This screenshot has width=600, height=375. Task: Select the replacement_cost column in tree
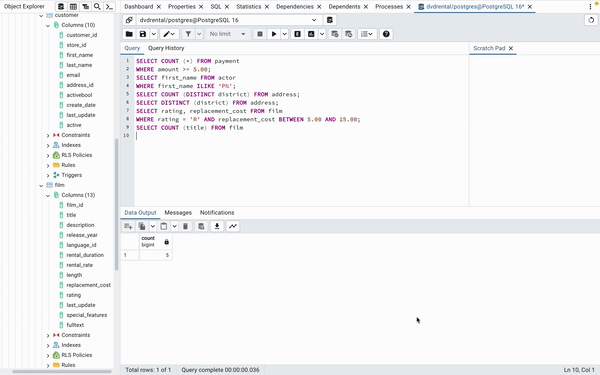pyautogui.click(x=88, y=285)
